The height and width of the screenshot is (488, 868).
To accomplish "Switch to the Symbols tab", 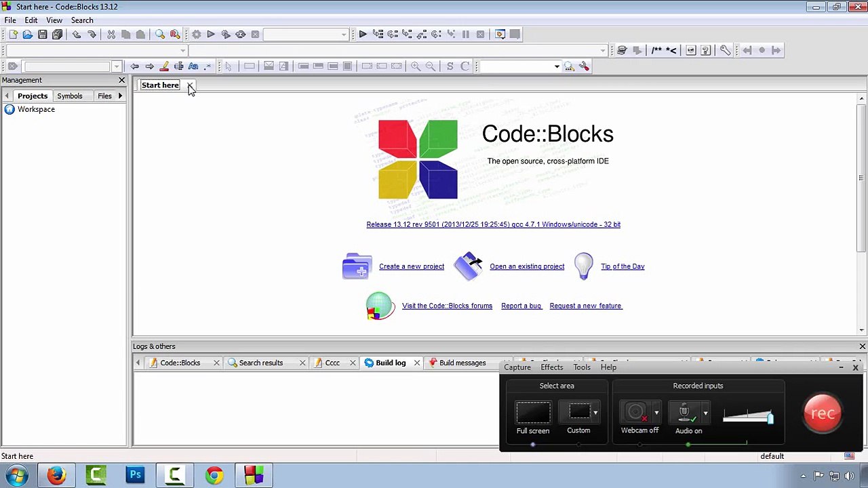I will click(70, 96).
